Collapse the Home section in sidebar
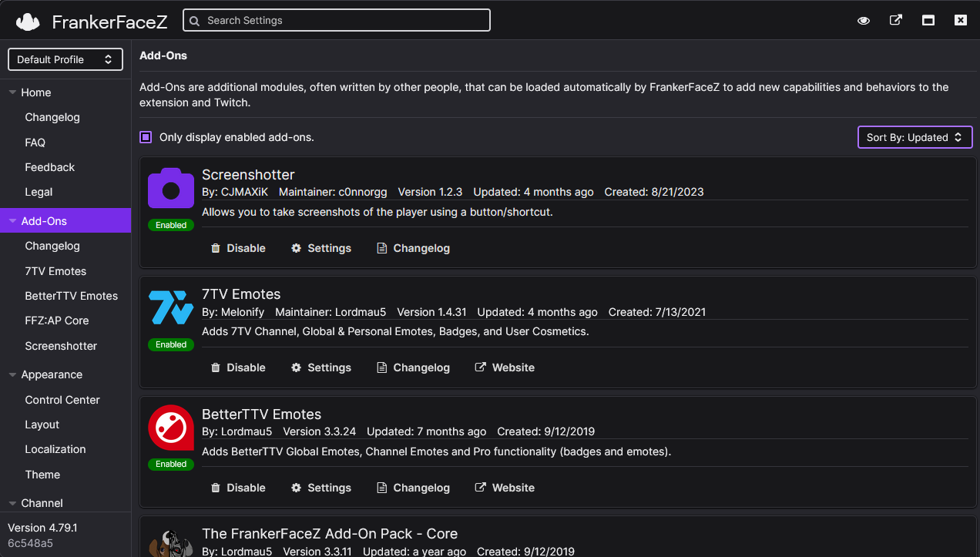 pyautogui.click(x=13, y=92)
